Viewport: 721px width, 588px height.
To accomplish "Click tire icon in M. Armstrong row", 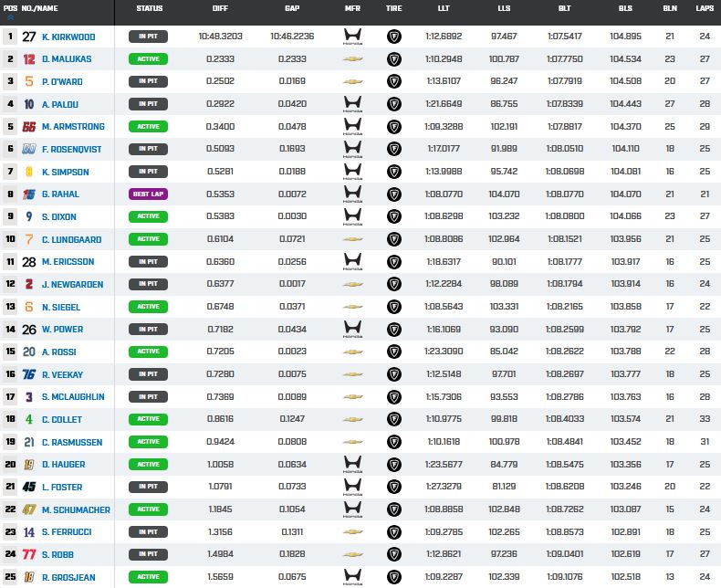I will 394,127.
